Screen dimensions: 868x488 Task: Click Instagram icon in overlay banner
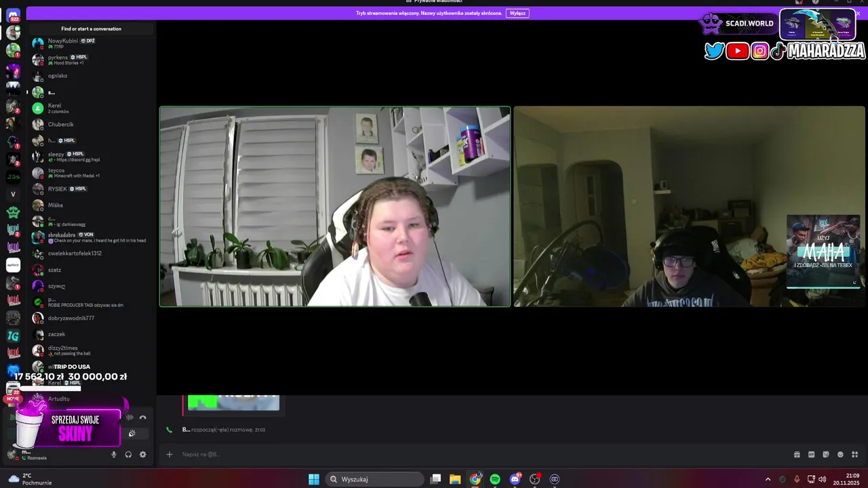759,51
